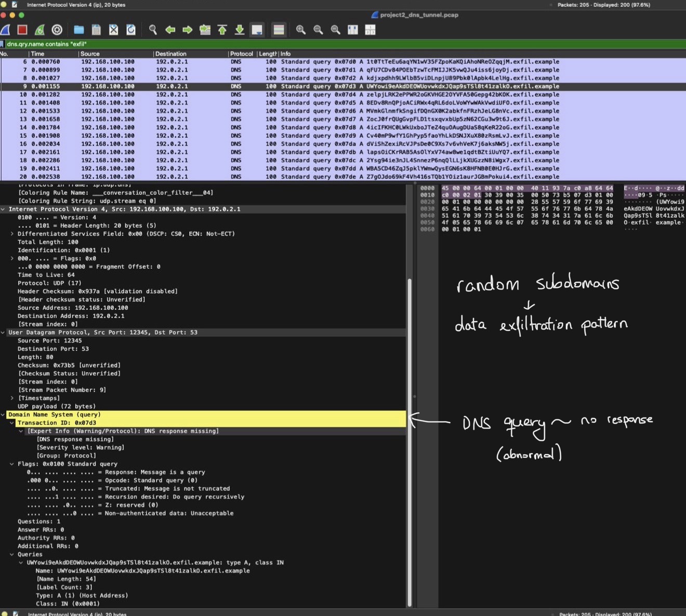Toggle packet colorization rules
Viewport: 686px width, 616px height.
pyautogui.click(x=279, y=30)
